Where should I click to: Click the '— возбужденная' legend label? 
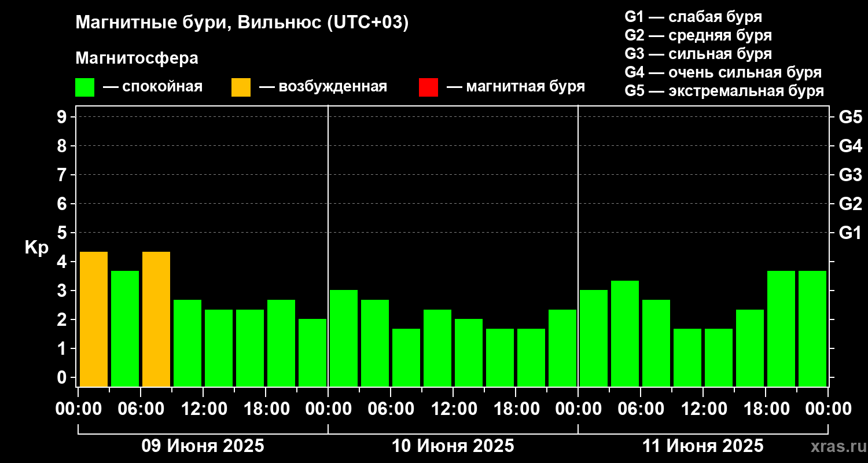click(x=323, y=87)
